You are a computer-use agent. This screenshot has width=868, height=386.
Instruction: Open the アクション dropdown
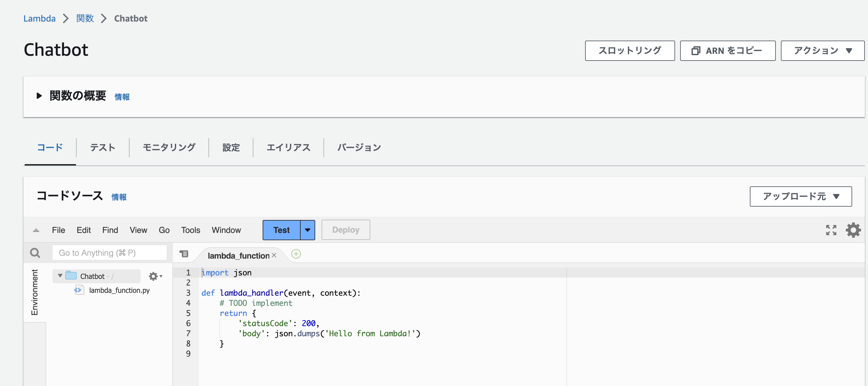click(x=822, y=51)
